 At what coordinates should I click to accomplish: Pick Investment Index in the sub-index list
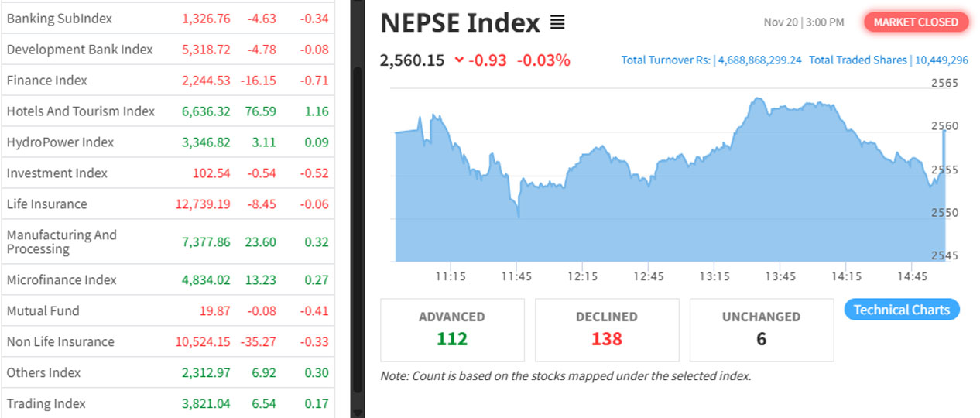[x=57, y=173]
